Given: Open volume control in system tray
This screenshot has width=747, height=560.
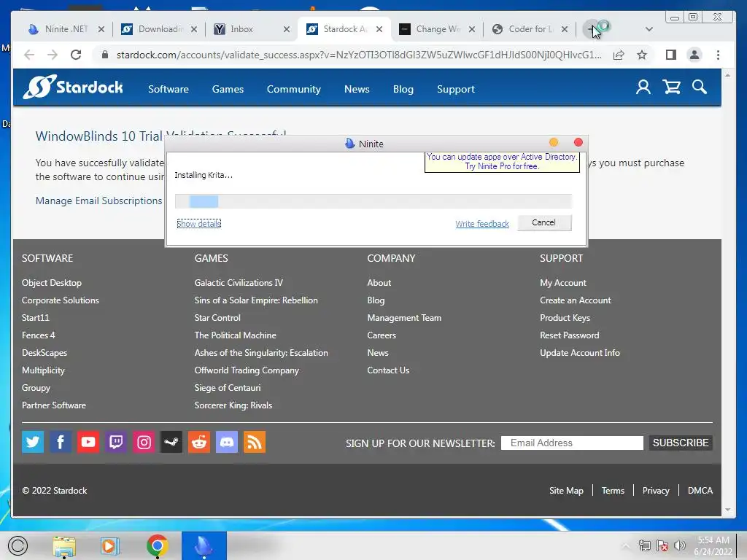Looking at the screenshot, I should click(x=680, y=545).
